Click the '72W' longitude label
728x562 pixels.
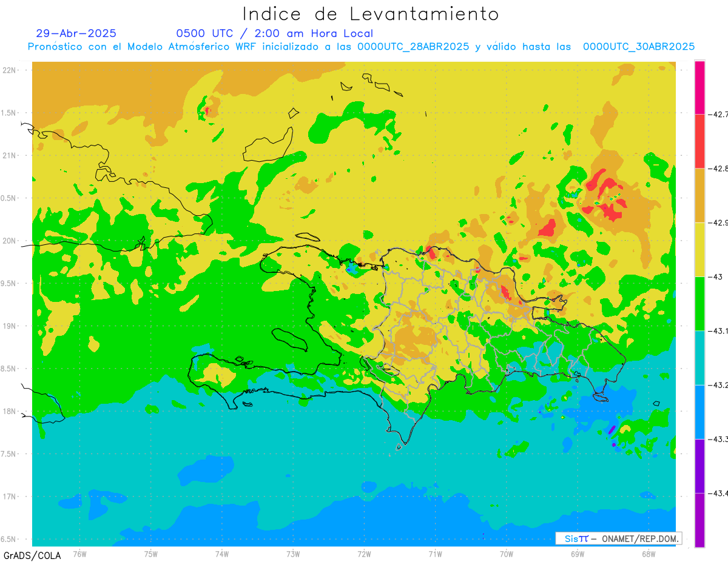point(364,554)
